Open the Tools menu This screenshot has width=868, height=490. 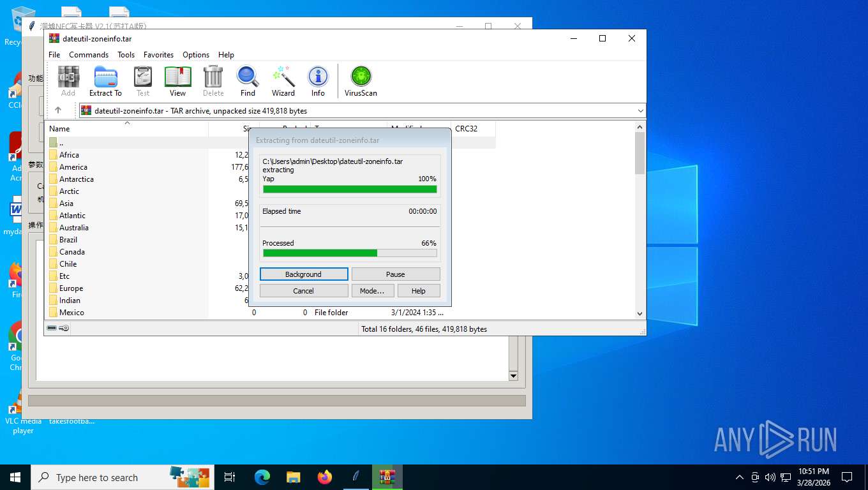click(x=126, y=55)
